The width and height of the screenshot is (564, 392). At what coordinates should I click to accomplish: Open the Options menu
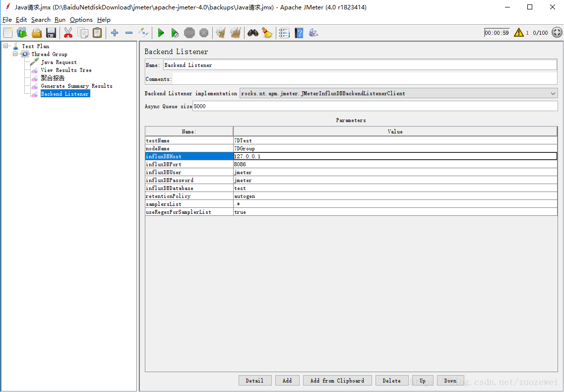tap(81, 20)
